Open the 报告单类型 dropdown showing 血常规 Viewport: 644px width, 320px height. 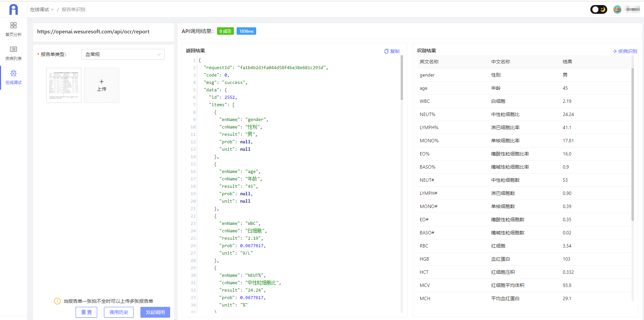tap(123, 54)
